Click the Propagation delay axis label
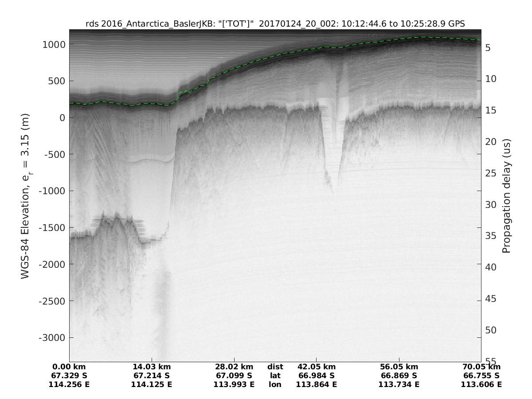 point(507,196)
